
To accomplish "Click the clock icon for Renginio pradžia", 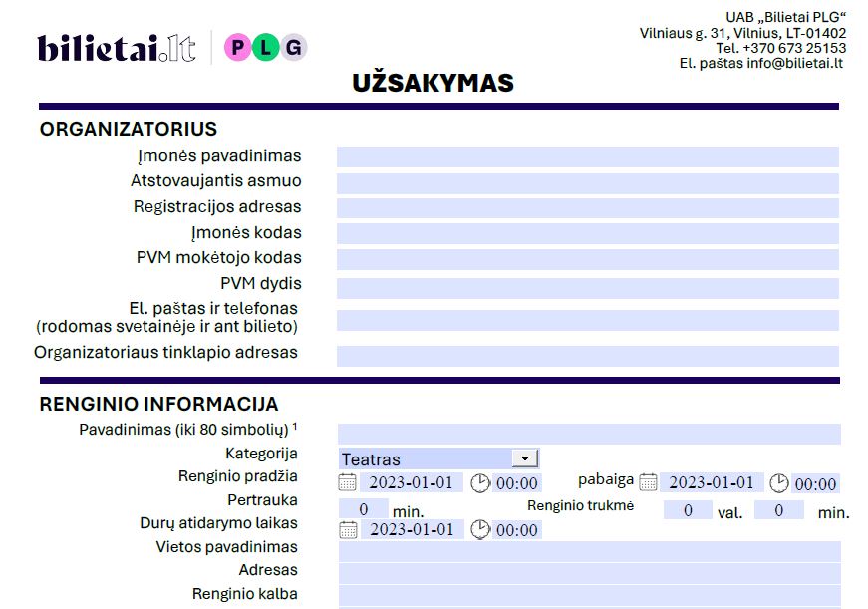I will [x=480, y=482].
